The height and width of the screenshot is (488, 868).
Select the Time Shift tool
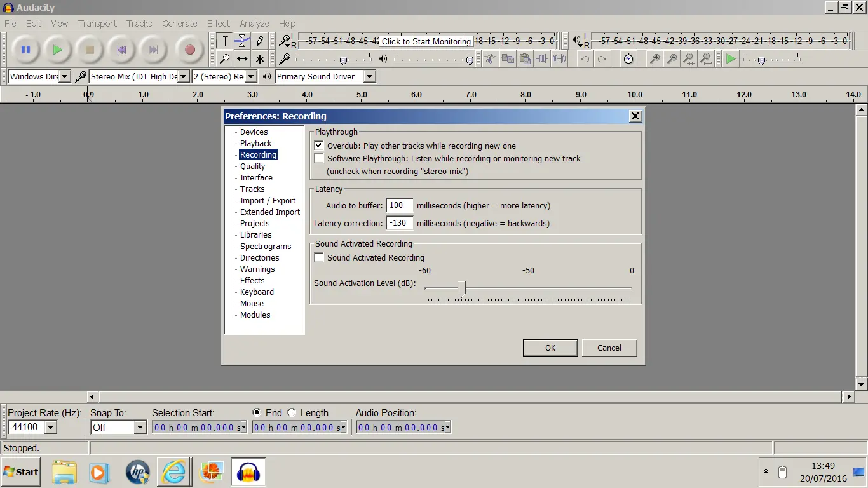tap(242, 59)
